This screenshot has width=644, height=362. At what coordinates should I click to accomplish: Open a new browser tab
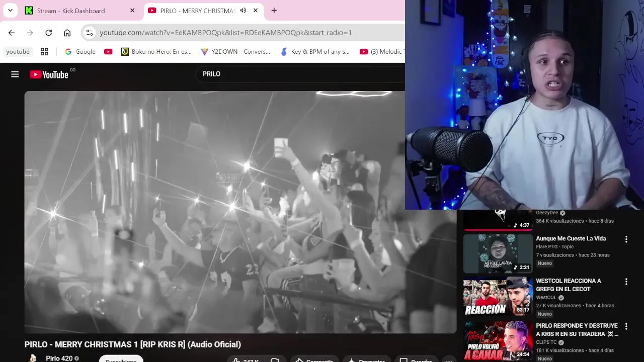(274, 11)
